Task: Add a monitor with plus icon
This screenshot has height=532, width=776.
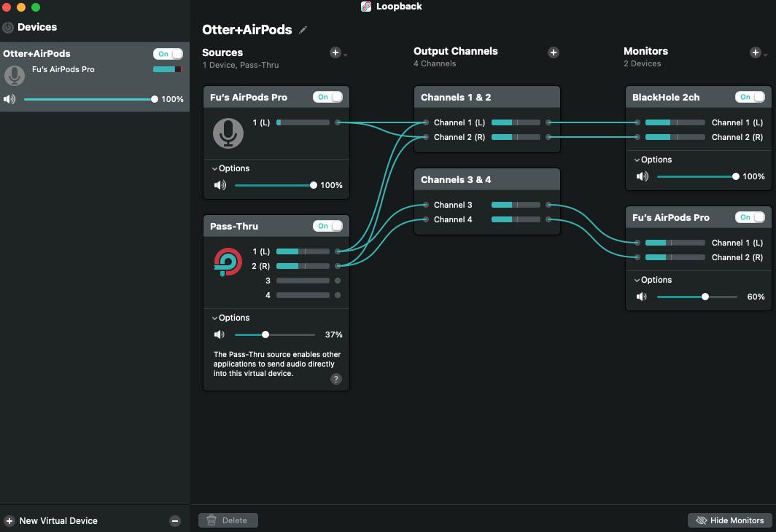Action: point(756,52)
